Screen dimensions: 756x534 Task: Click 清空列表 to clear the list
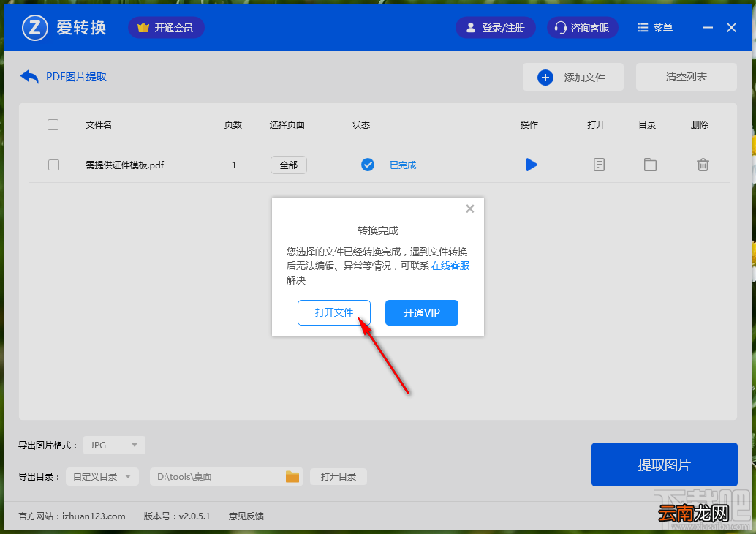click(x=686, y=78)
